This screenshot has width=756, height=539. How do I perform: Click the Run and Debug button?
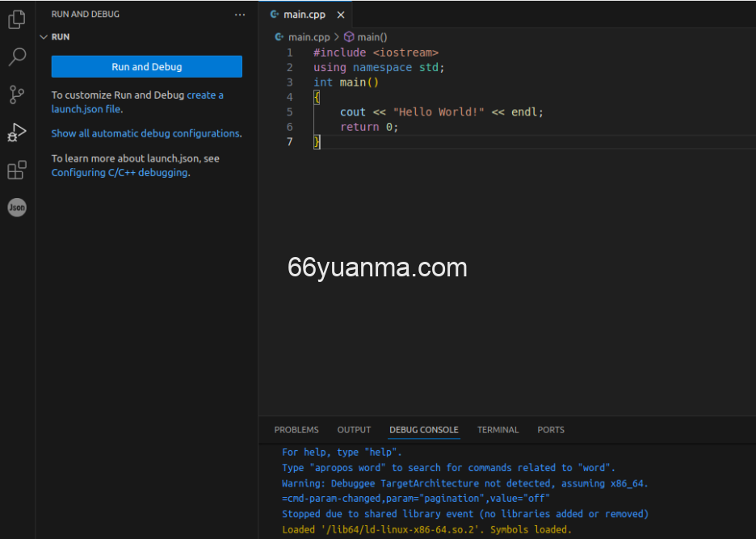point(146,65)
